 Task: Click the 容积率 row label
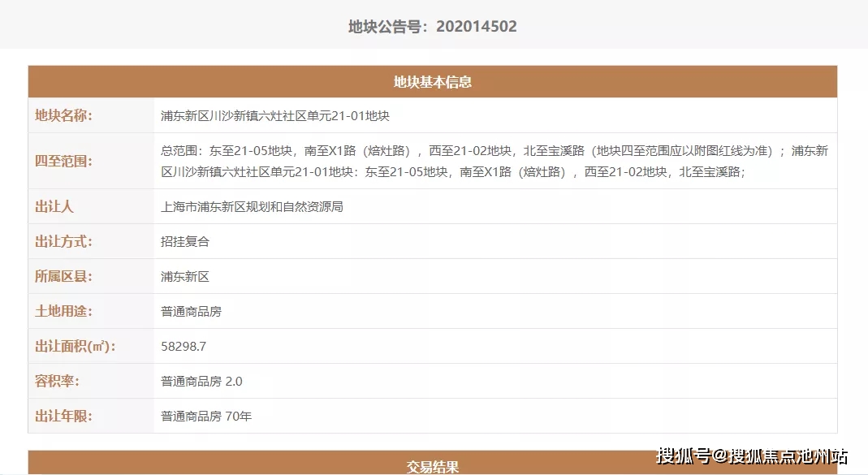point(57,382)
